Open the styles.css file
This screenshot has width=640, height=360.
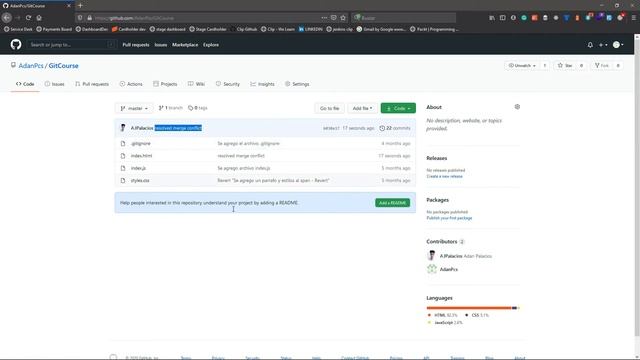[x=140, y=180]
